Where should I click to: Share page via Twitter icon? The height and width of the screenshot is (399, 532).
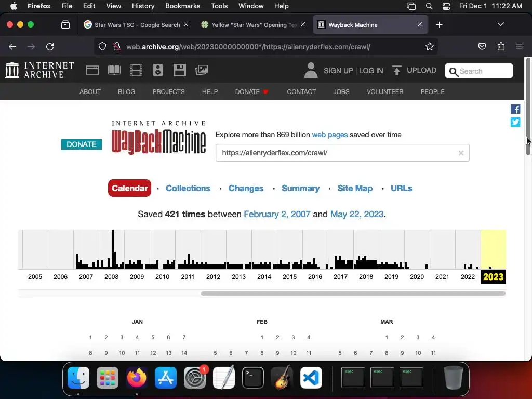tap(515, 122)
